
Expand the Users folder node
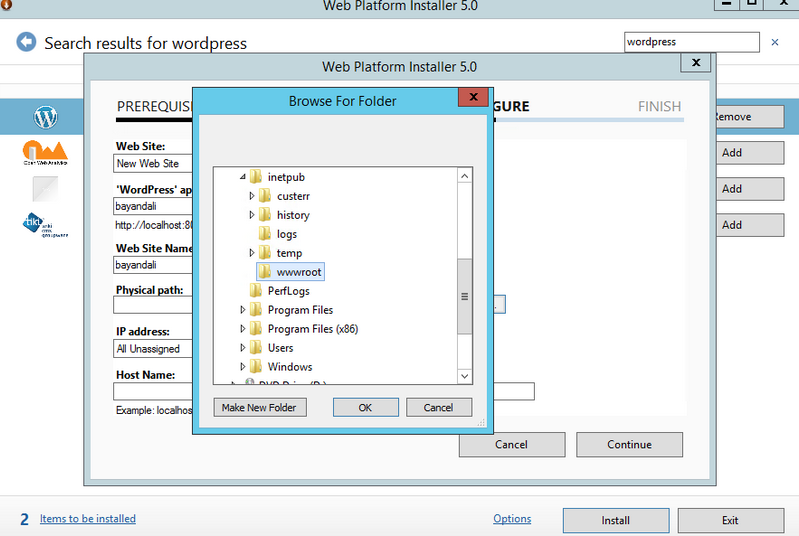coord(243,347)
